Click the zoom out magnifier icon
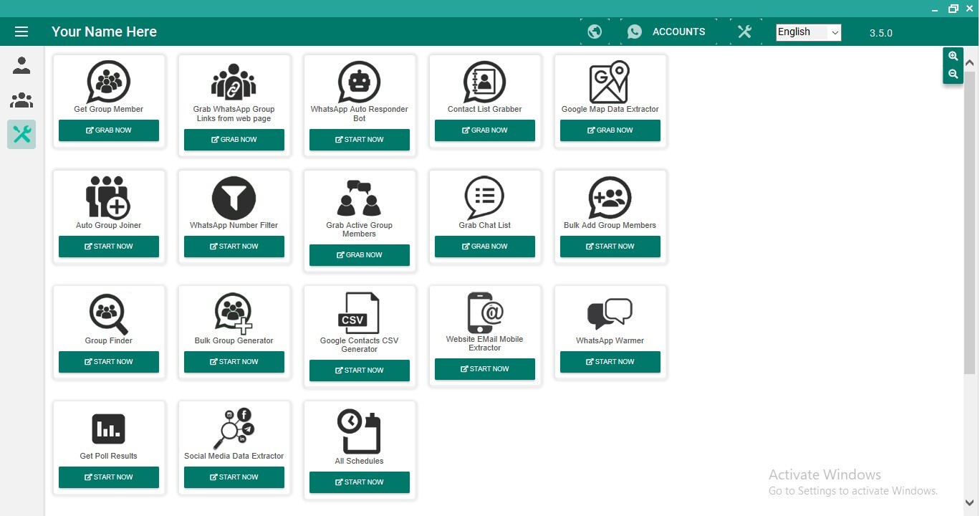The width and height of the screenshot is (980, 516). pyautogui.click(x=953, y=74)
